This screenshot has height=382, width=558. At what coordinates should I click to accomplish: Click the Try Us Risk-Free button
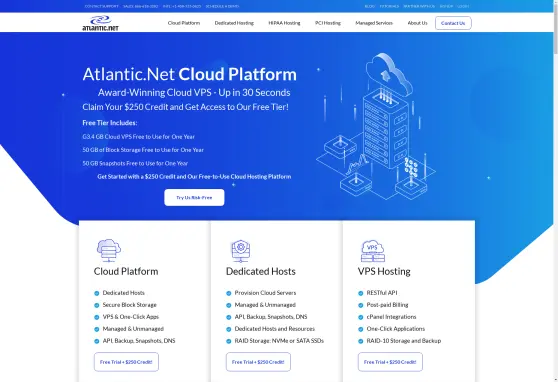tap(194, 198)
